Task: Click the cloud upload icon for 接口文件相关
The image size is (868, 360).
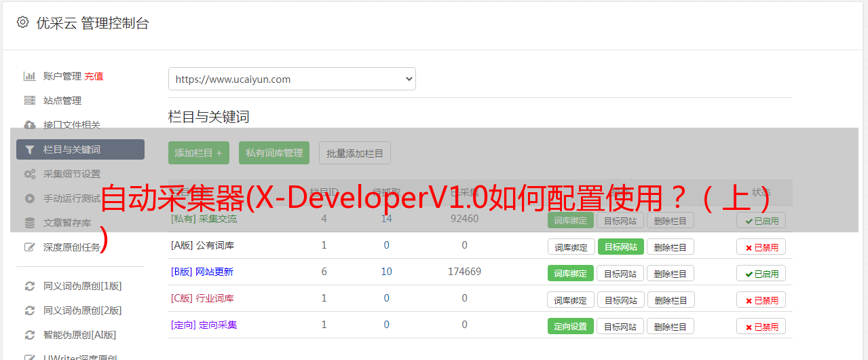Action: (29, 125)
